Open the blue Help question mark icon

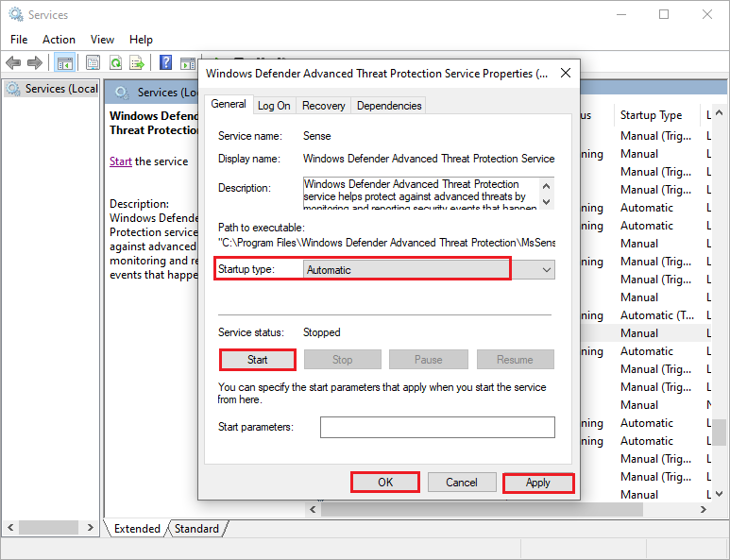click(x=165, y=62)
